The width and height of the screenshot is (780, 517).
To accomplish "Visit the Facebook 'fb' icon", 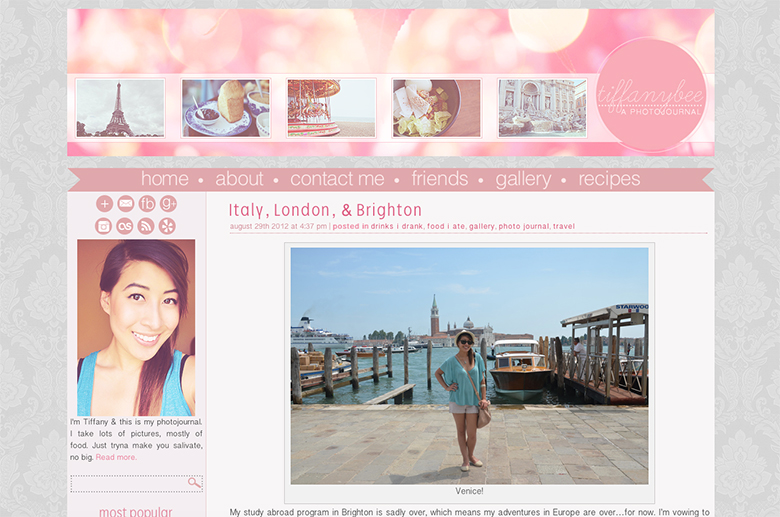I will [x=147, y=204].
